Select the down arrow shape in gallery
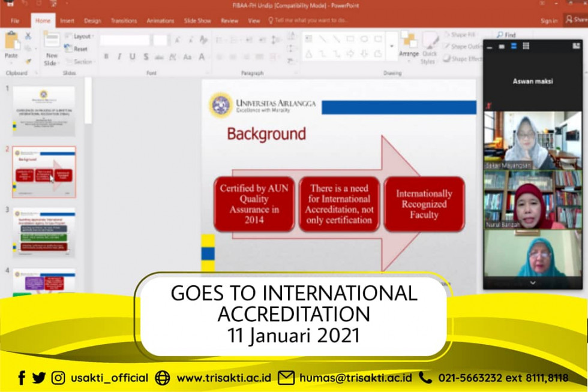This screenshot has height=392, width=588. click(364, 55)
